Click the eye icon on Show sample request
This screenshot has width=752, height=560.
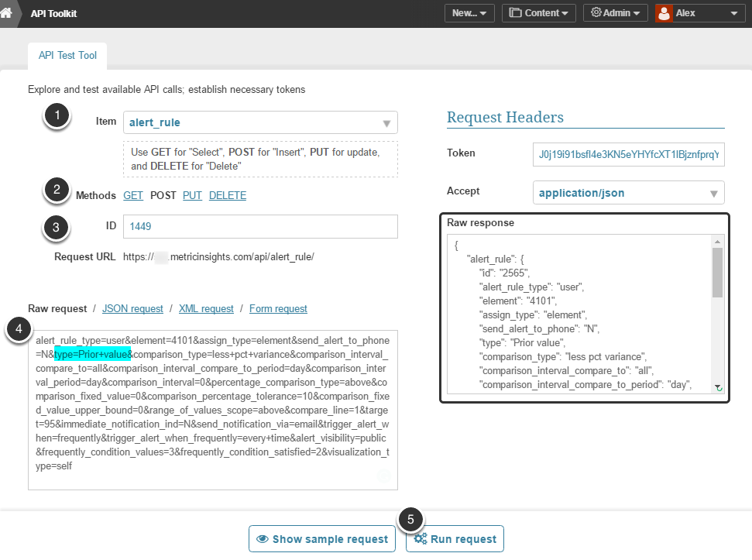pos(263,539)
